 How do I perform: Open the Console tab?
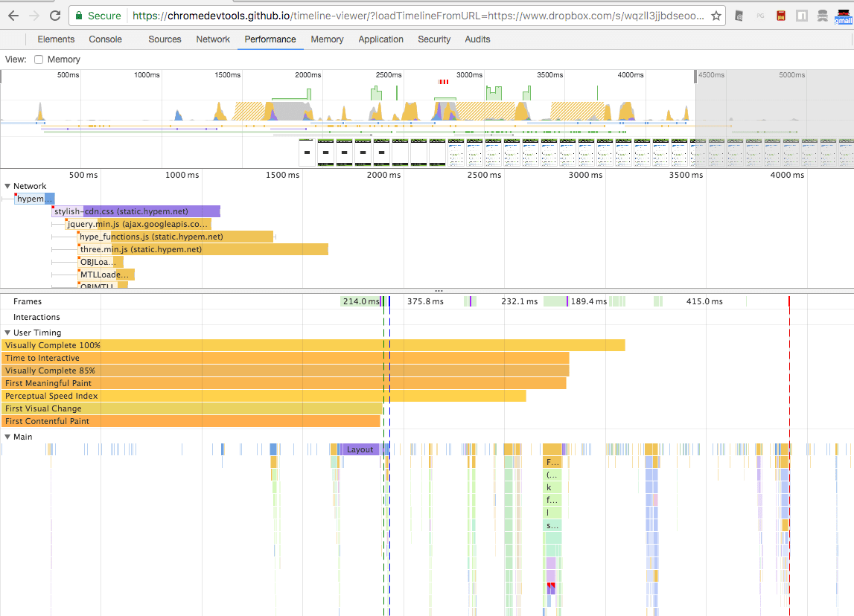[105, 39]
